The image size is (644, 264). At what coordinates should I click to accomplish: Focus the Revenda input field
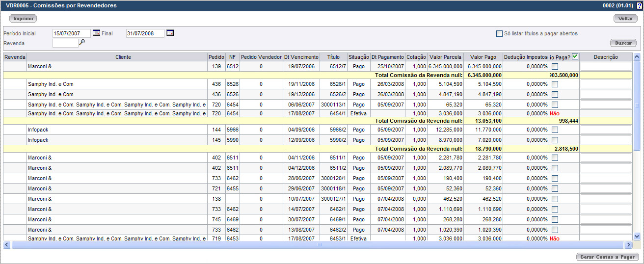(65, 43)
